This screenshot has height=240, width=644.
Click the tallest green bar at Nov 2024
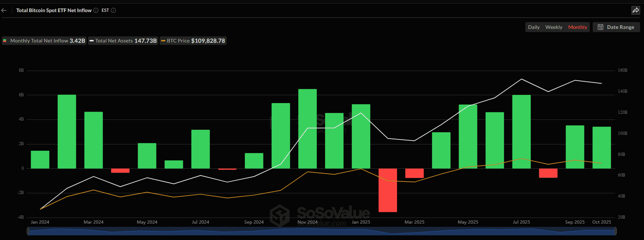pos(307,128)
